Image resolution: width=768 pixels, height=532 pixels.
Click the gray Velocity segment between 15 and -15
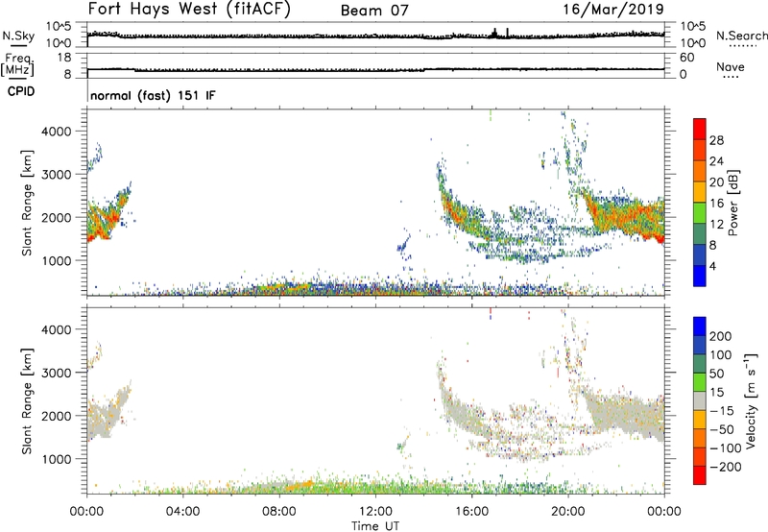(700, 400)
